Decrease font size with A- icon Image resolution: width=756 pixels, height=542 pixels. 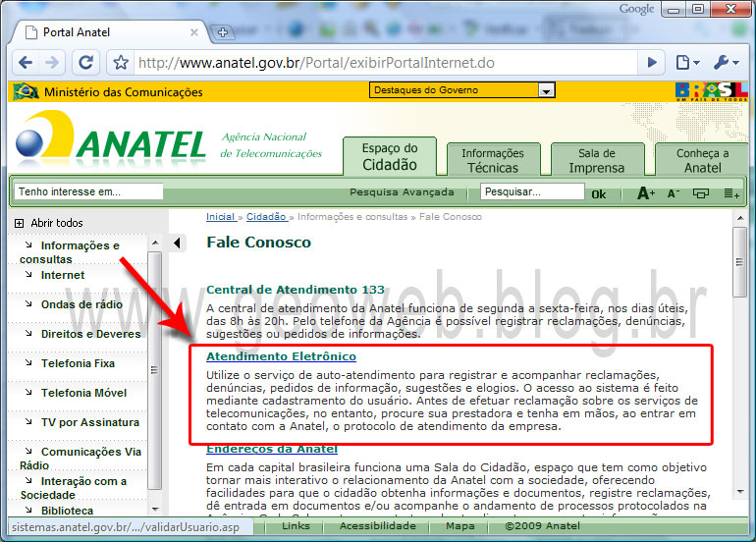(x=674, y=193)
